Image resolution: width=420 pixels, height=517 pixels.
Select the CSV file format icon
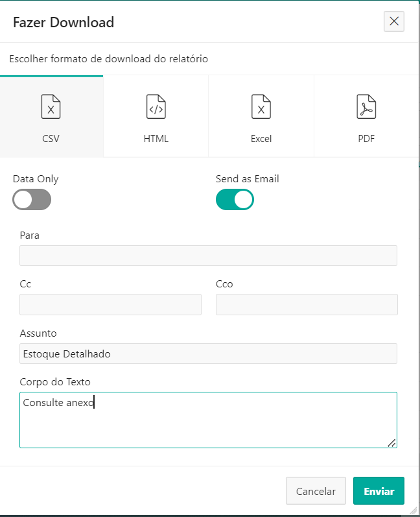click(x=51, y=107)
